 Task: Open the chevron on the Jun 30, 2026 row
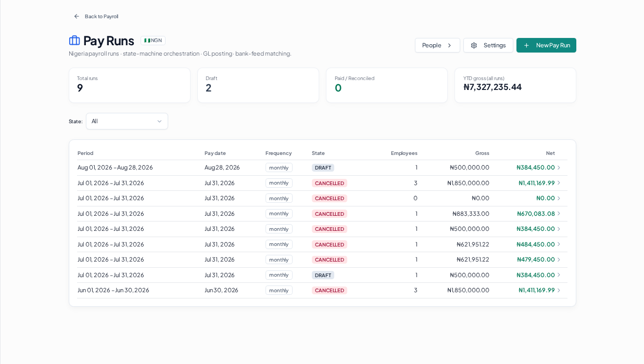[x=559, y=290]
